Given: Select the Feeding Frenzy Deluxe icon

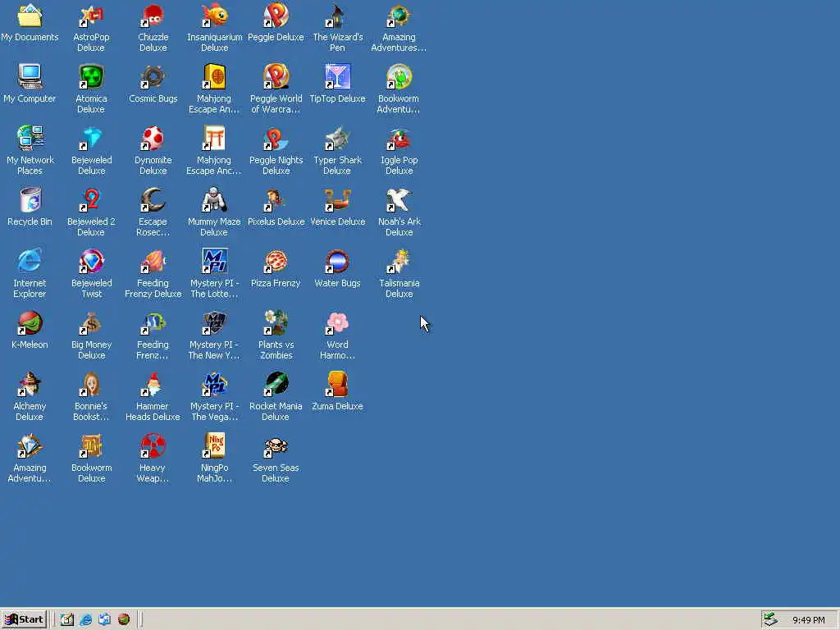Looking at the screenshot, I should pyautogui.click(x=153, y=262).
